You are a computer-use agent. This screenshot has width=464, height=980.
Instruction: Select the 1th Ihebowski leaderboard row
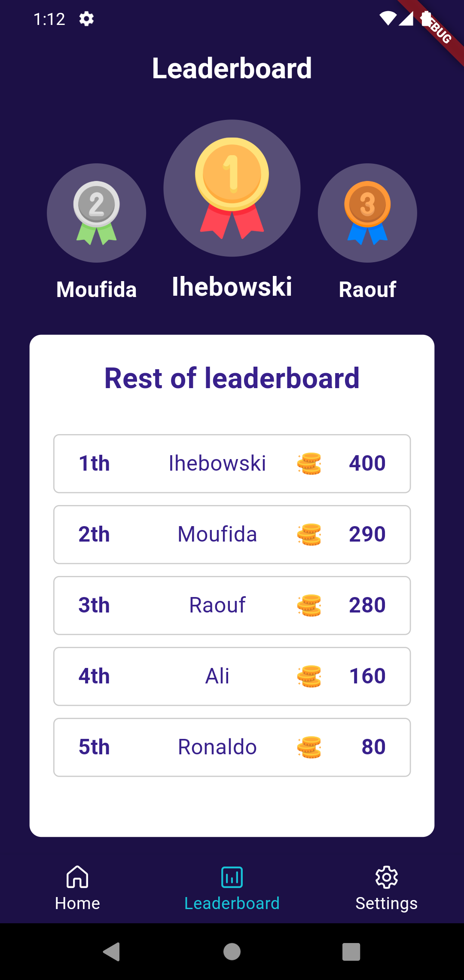(x=232, y=463)
